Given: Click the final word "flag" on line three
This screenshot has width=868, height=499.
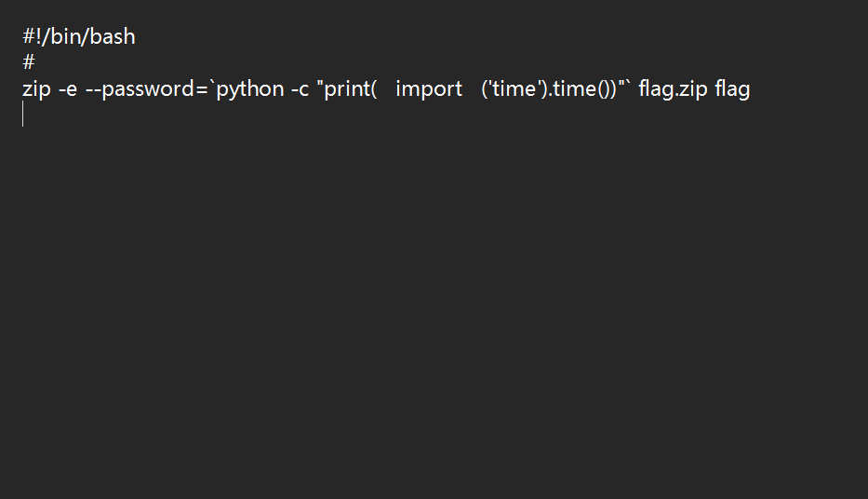Looking at the screenshot, I should pyautogui.click(x=732, y=89).
